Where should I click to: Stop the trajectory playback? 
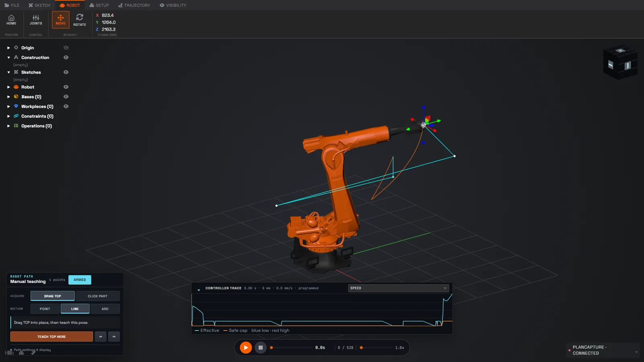(260, 348)
